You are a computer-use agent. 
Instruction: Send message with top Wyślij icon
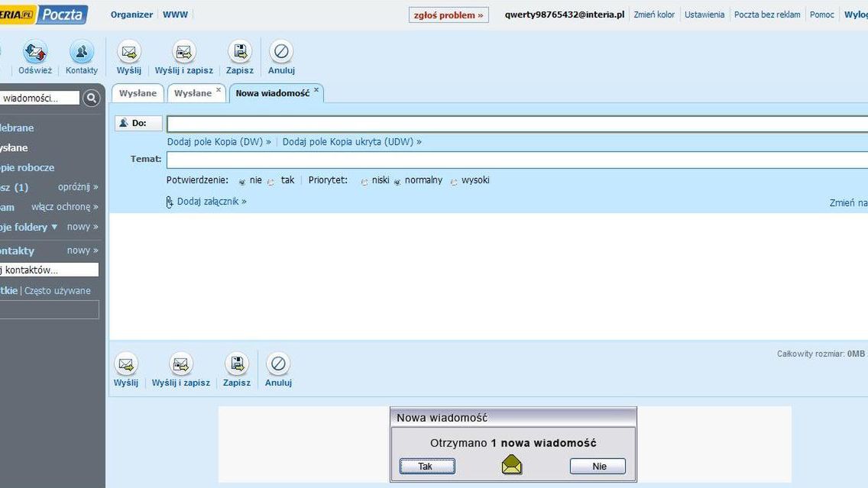click(x=129, y=52)
